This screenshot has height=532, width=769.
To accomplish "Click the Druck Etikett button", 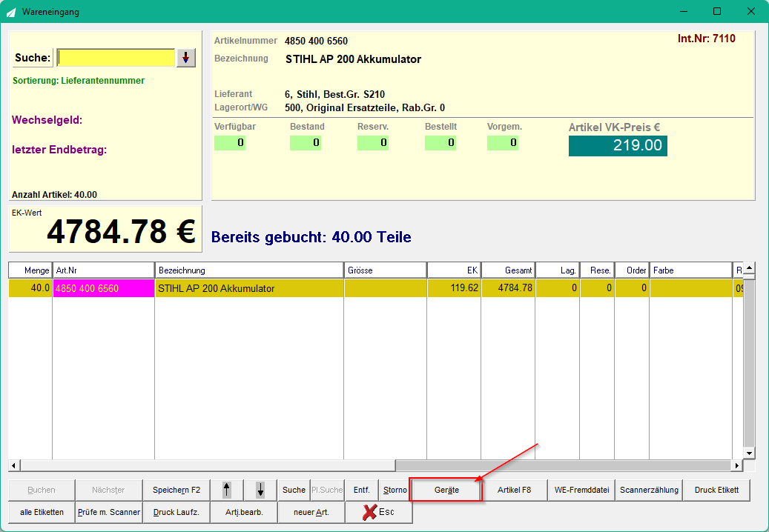I will click(716, 490).
